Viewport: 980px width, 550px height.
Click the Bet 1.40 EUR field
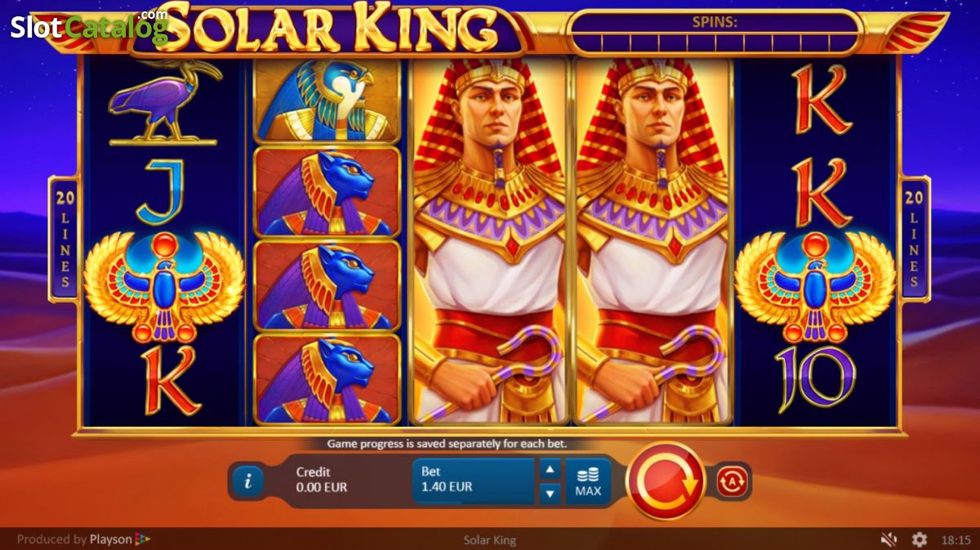tap(473, 481)
